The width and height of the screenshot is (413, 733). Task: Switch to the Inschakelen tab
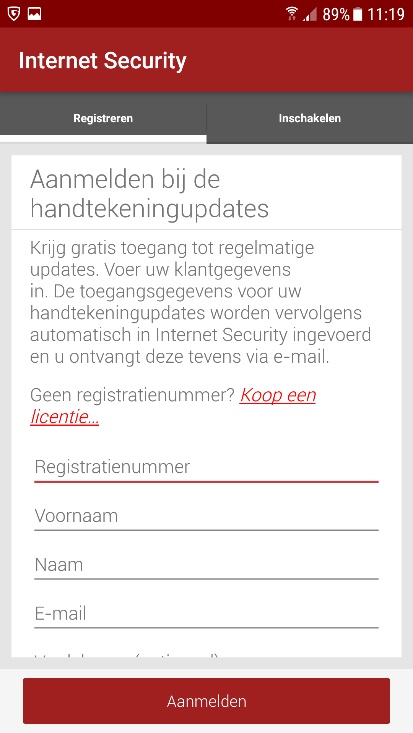click(310, 118)
